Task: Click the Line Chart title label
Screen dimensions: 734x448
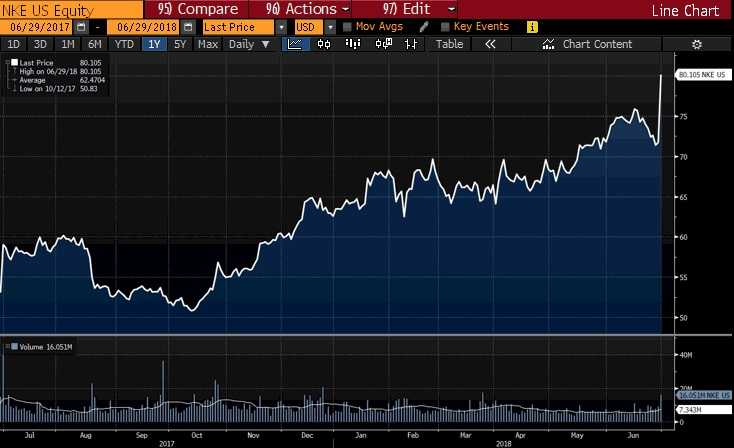Action: pyautogui.click(x=685, y=10)
